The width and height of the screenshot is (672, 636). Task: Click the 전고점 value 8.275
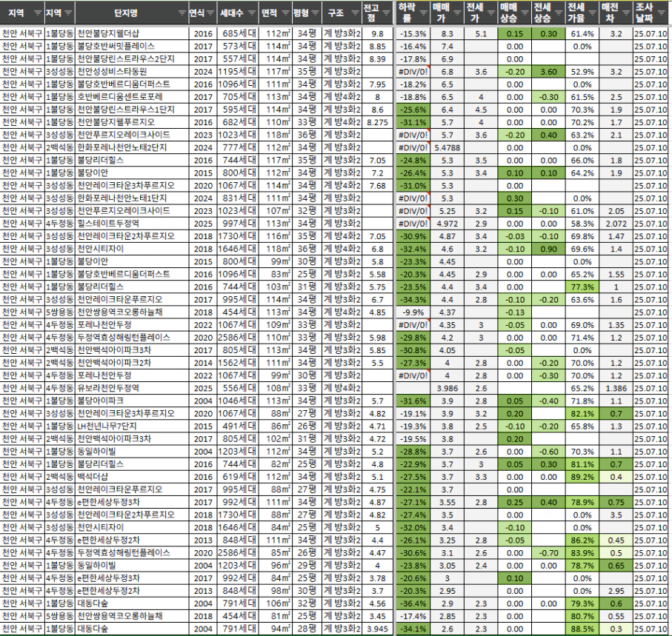coord(378,122)
